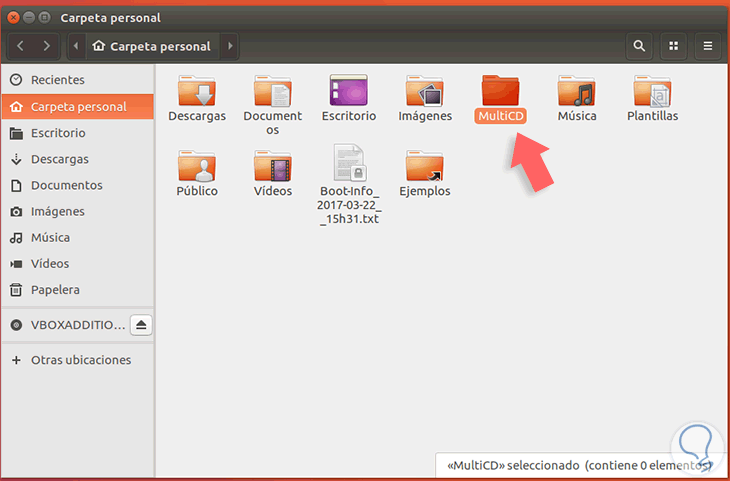Select the MultiCD folder
The height and width of the screenshot is (481, 730).
pyautogui.click(x=500, y=99)
